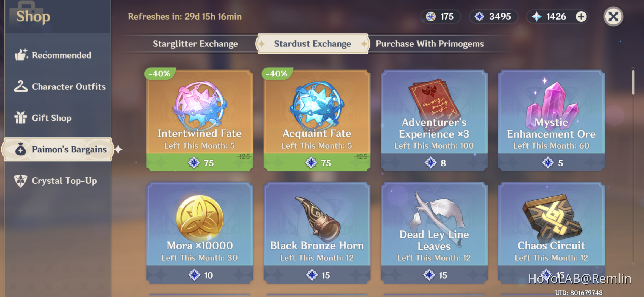
Task: Switch to Starglitter Exchange tab
Action: 195,44
